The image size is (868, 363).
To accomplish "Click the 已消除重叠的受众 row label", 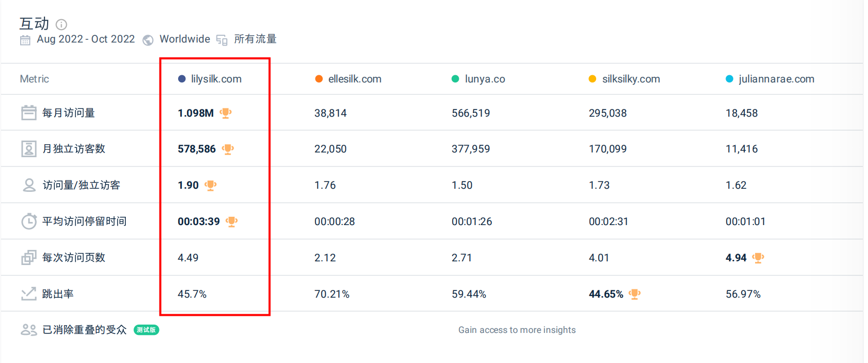I will [84, 330].
